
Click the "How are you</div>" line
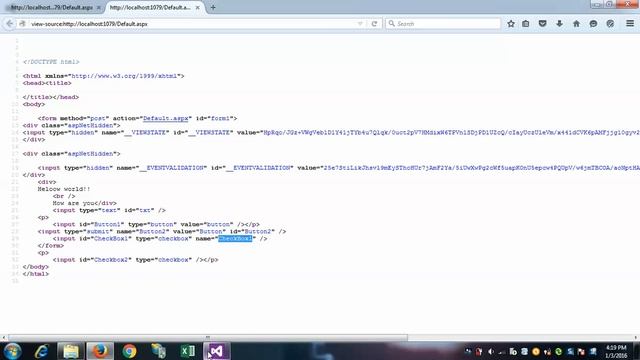[x=84, y=203]
